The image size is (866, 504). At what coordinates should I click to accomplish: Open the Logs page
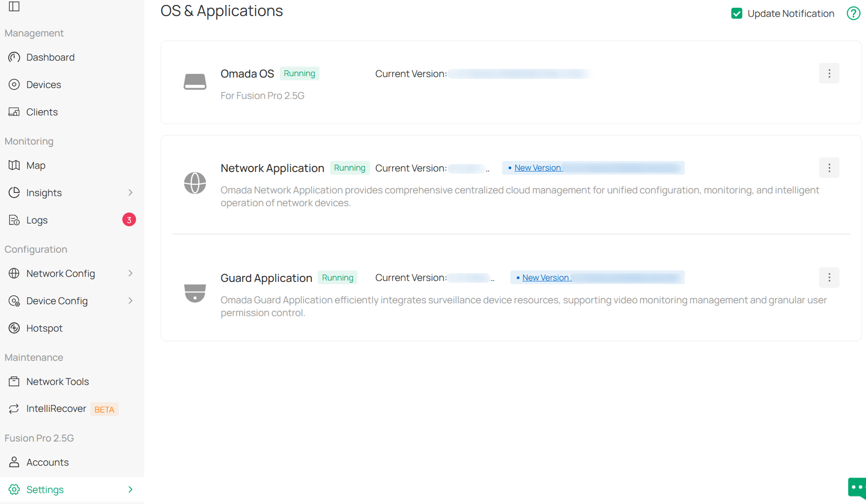click(72, 220)
